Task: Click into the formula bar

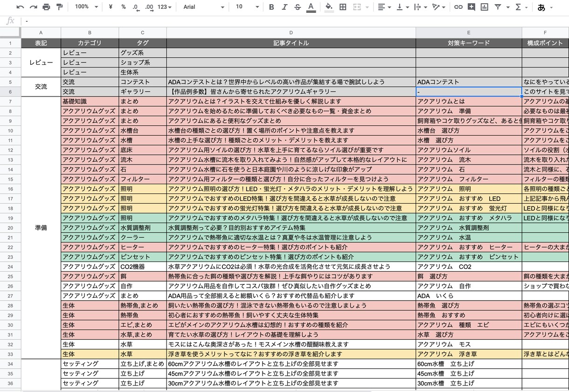Action: tap(294, 21)
